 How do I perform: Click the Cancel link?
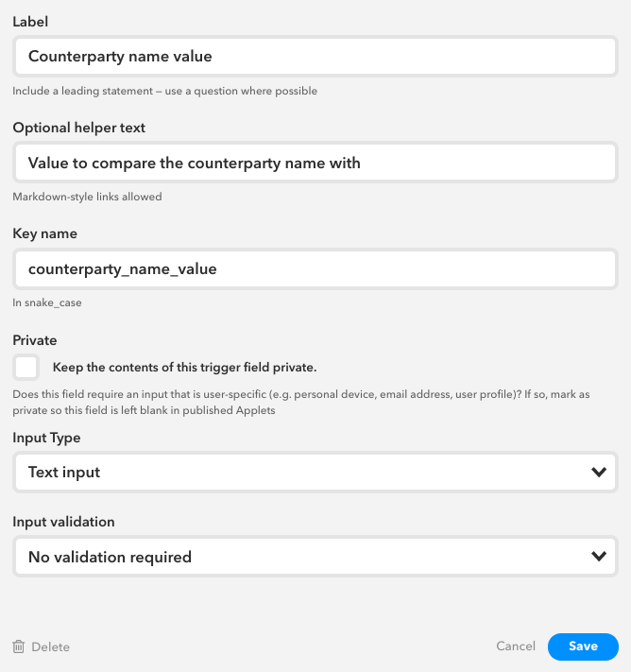click(x=516, y=646)
